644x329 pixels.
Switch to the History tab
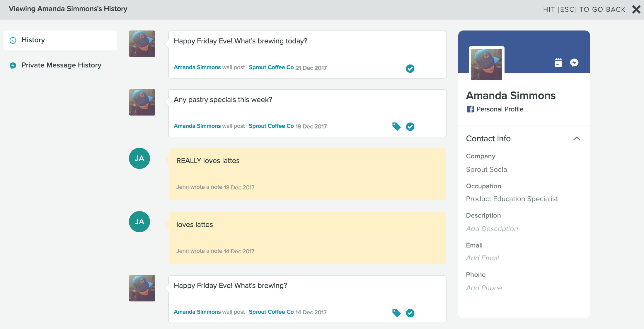click(x=33, y=40)
